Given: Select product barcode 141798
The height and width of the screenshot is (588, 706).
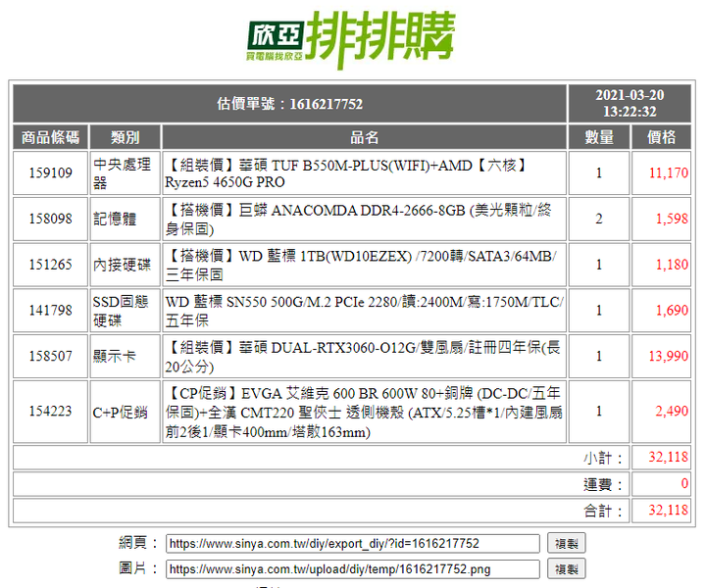Looking at the screenshot, I should (x=50, y=311).
